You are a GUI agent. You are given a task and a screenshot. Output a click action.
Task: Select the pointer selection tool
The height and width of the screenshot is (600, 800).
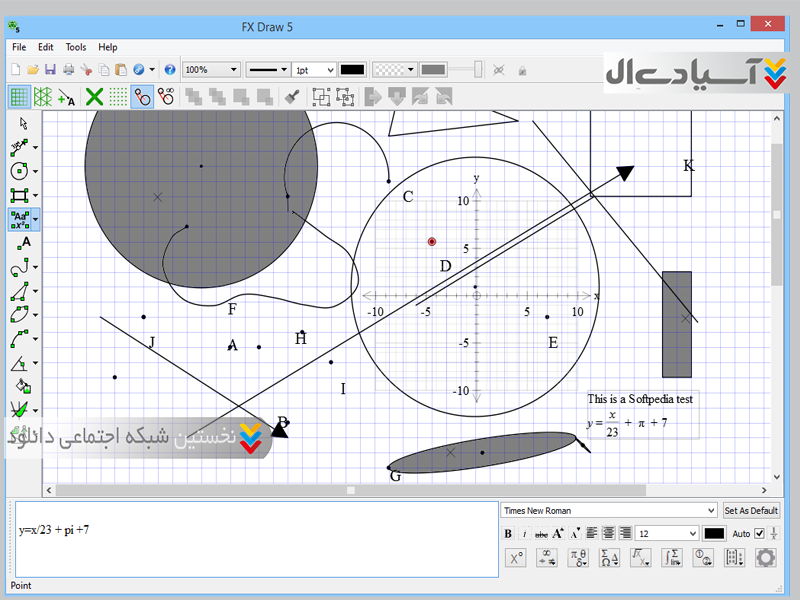[24, 123]
